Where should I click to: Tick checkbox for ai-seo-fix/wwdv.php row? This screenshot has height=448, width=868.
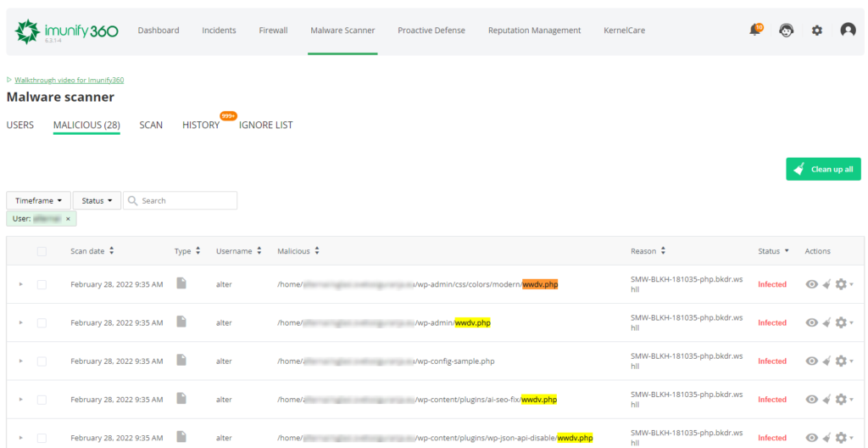[x=42, y=399]
